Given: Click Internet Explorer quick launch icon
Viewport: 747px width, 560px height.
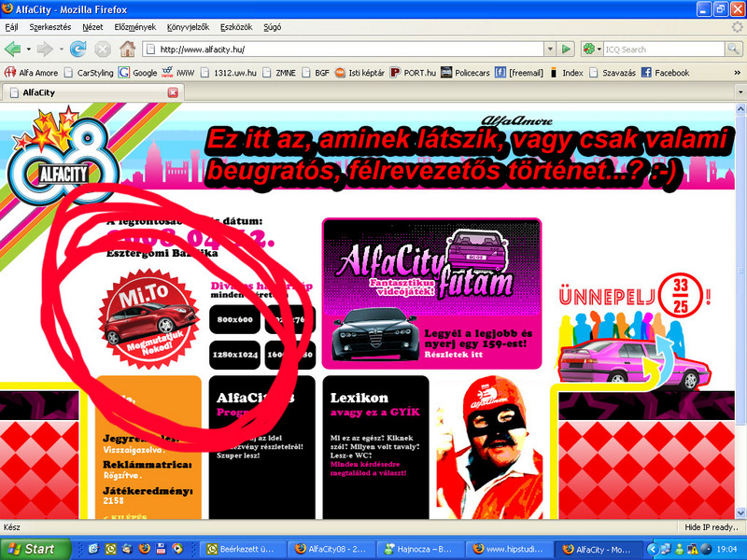Looking at the screenshot, I should tap(92, 549).
